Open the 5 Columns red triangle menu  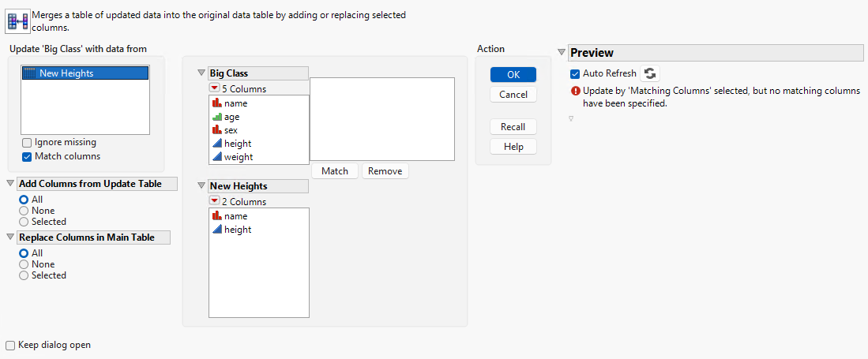[x=214, y=89]
